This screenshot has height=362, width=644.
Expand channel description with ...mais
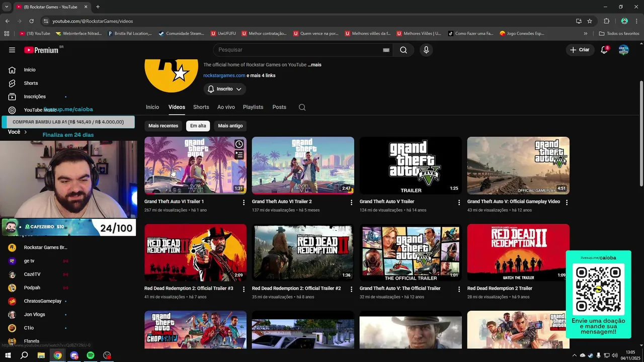314,65
